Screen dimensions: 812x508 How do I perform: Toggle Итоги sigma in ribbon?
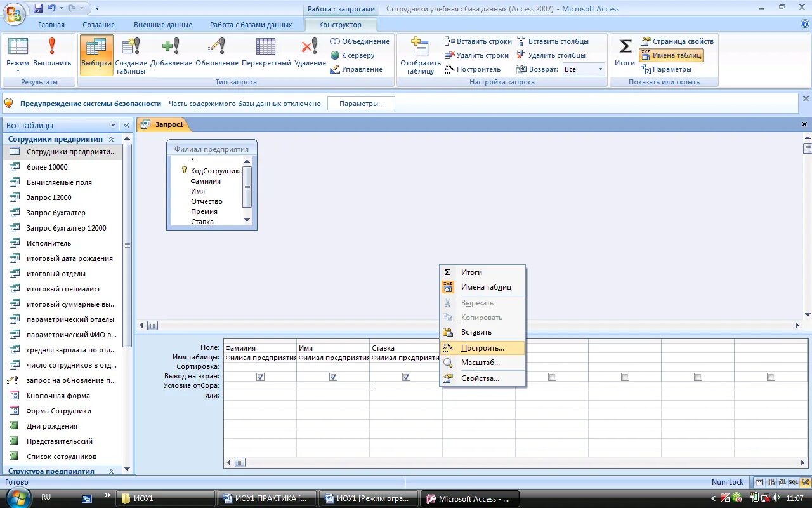point(625,51)
